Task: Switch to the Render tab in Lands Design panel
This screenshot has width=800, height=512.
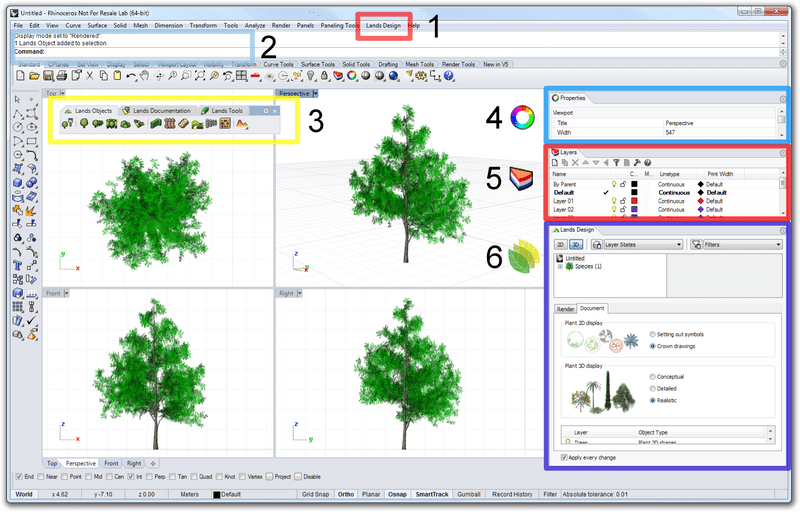Action: coord(565,309)
